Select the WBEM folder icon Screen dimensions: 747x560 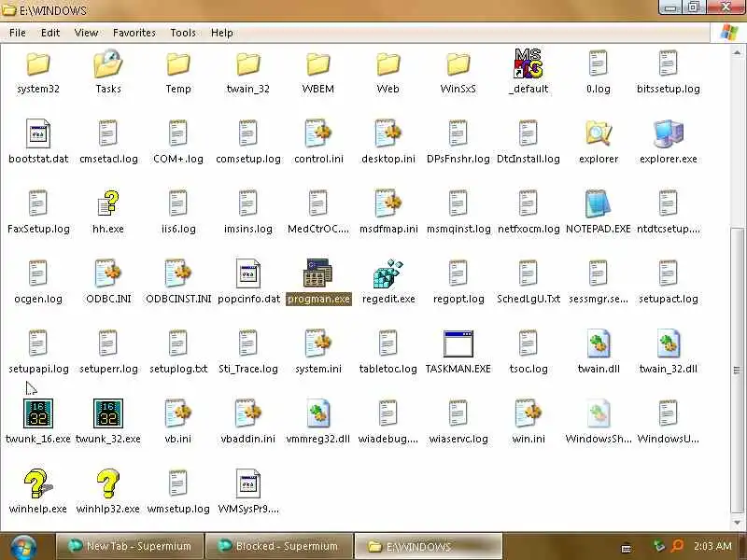point(318,63)
